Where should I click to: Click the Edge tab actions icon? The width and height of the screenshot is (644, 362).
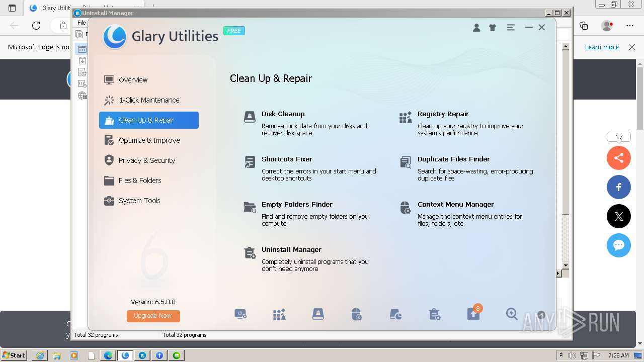(x=12, y=8)
